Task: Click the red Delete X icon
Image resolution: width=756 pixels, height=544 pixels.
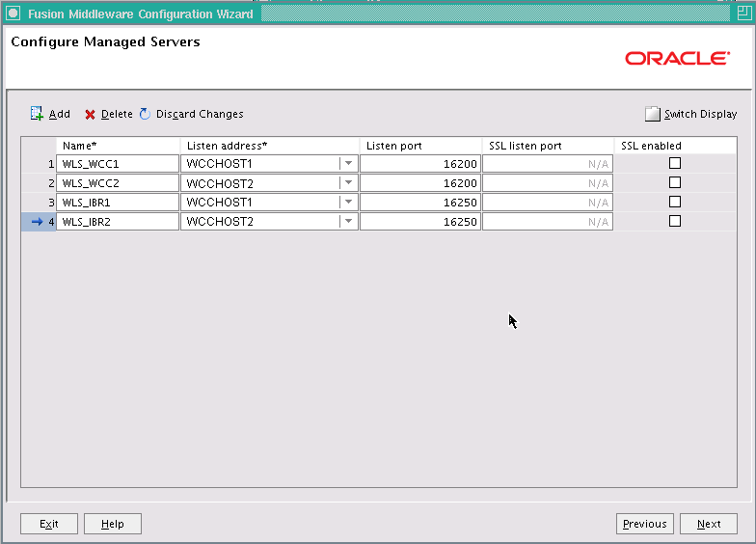Action: 90,114
